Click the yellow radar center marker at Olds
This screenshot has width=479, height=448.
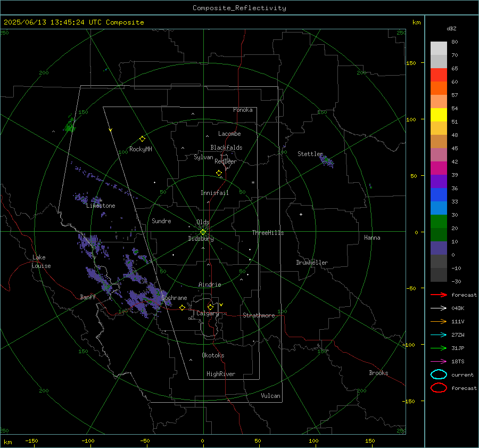203,232
